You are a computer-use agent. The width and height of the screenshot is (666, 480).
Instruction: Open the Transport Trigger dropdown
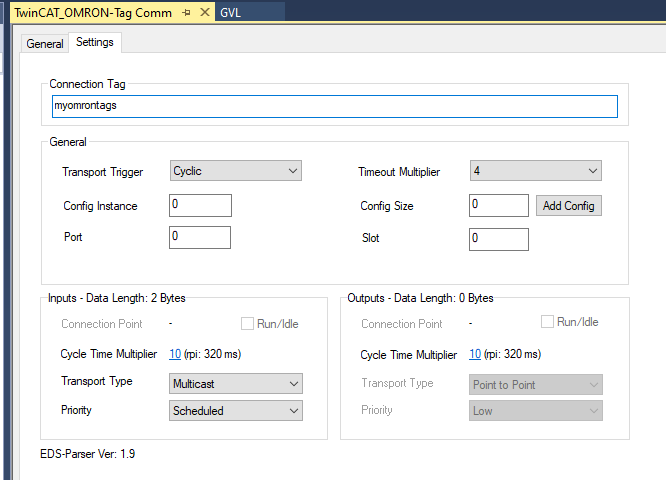pyautogui.click(x=236, y=171)
